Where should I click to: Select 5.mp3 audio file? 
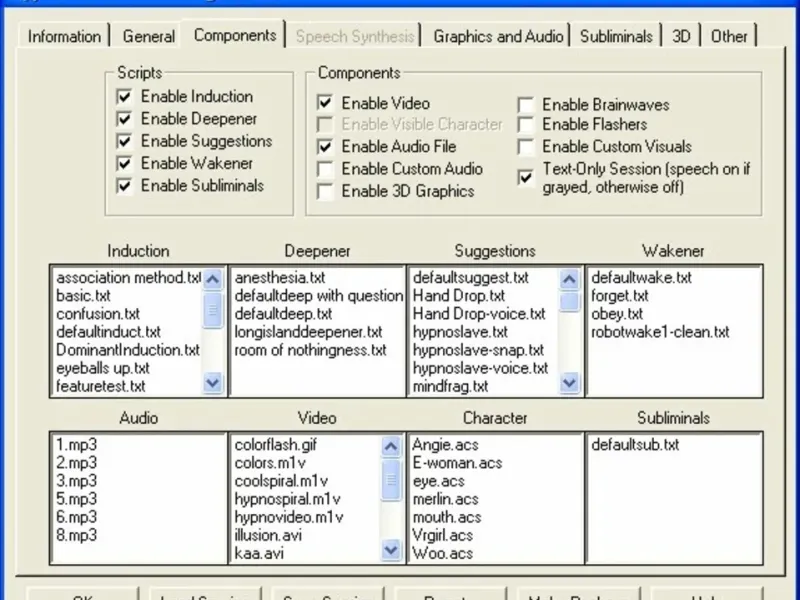tap(76, 499)
